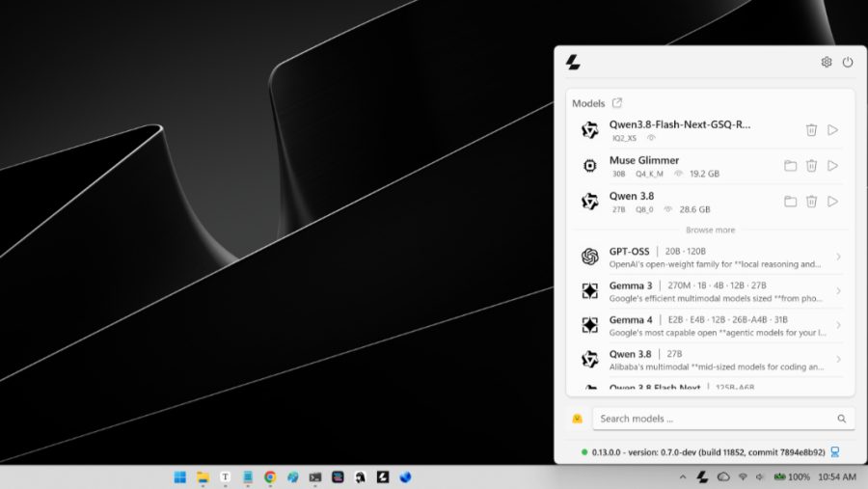Expand the GPT-OSS model family chevron

(838, 257)
